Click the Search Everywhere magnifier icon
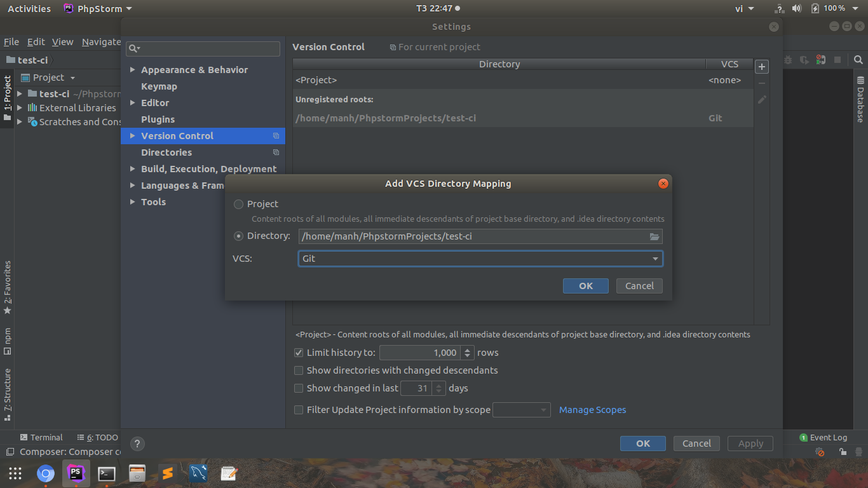This screenshot has height=488, width=868. 858,60
